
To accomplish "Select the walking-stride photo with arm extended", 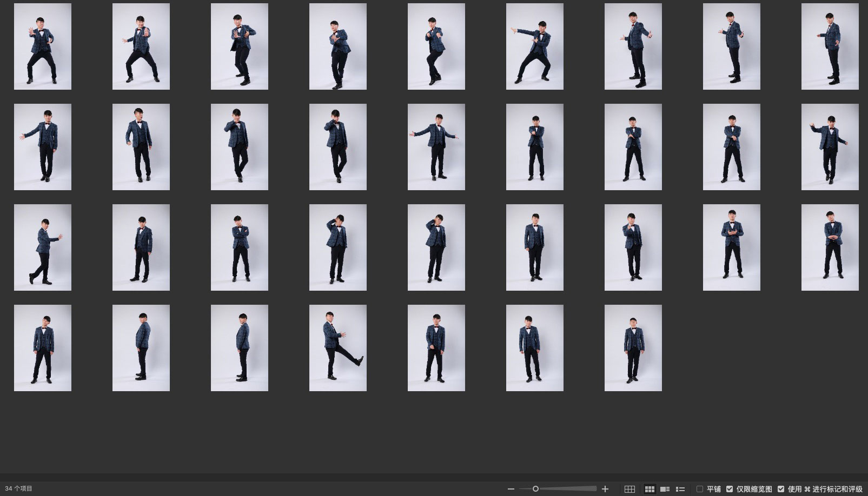I will pyautogui.click(x=42, y=247).
